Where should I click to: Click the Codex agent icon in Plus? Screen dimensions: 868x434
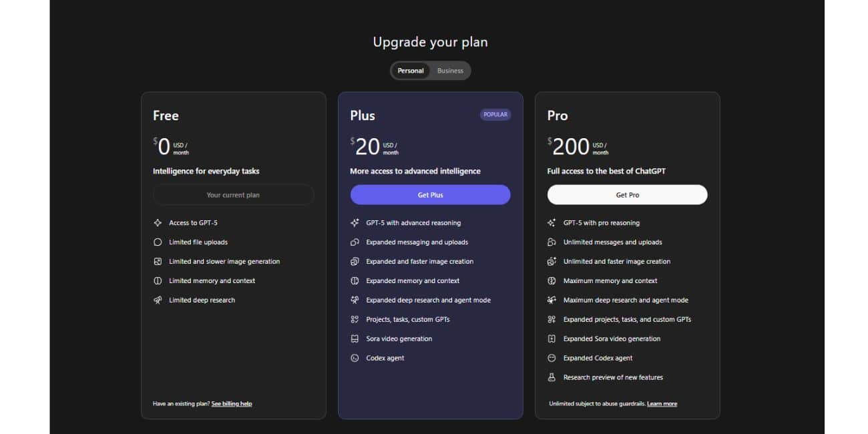(x=355, y=359)
